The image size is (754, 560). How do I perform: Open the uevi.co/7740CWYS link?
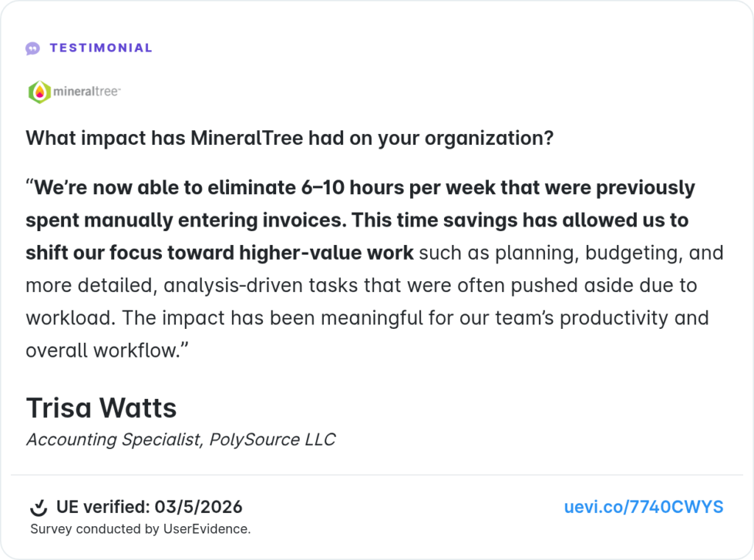644,507
